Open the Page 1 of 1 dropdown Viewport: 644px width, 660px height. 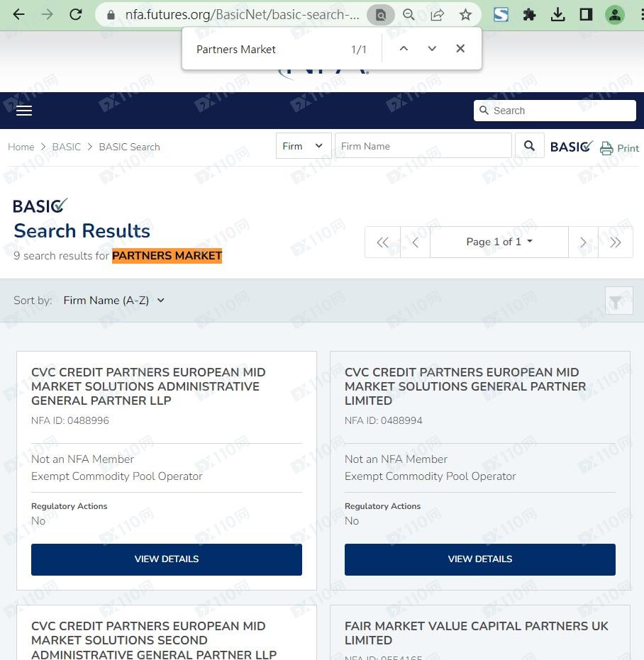[499, 242]
